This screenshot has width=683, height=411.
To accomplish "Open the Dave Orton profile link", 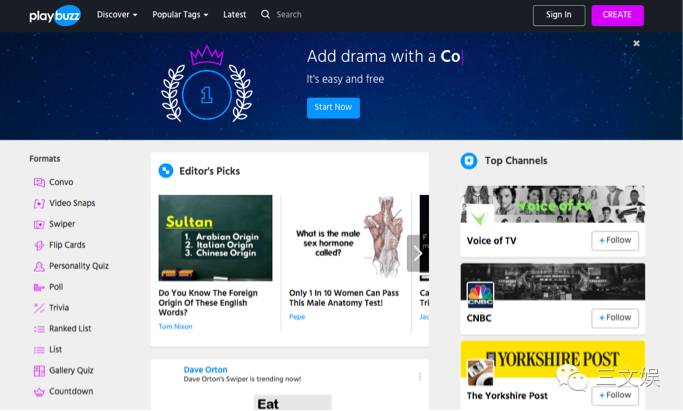I will pyautogui.click(x=205, y=370).
